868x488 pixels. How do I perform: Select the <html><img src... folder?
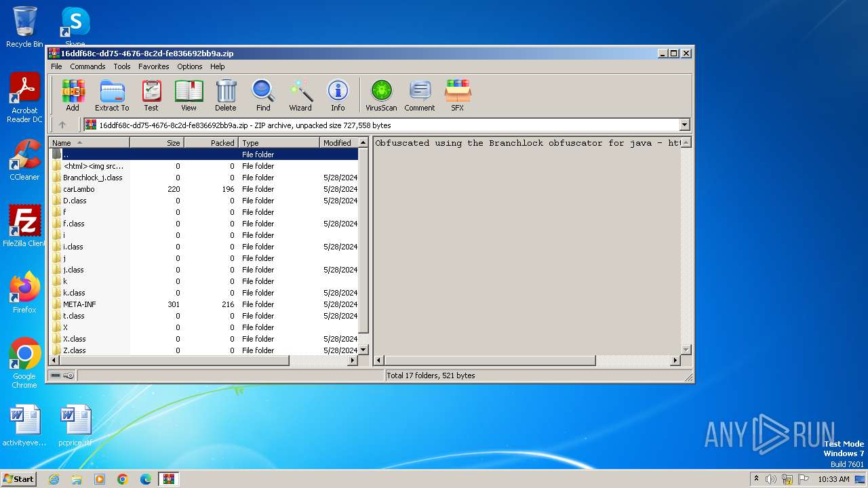(203, 166)
